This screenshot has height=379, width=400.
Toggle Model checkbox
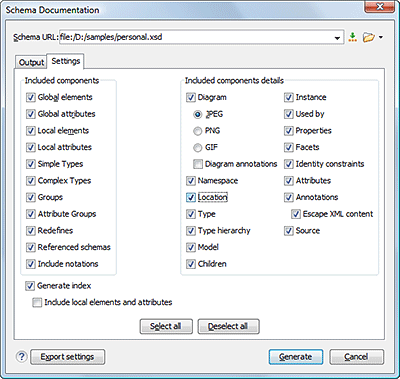[x=191, y=247]
